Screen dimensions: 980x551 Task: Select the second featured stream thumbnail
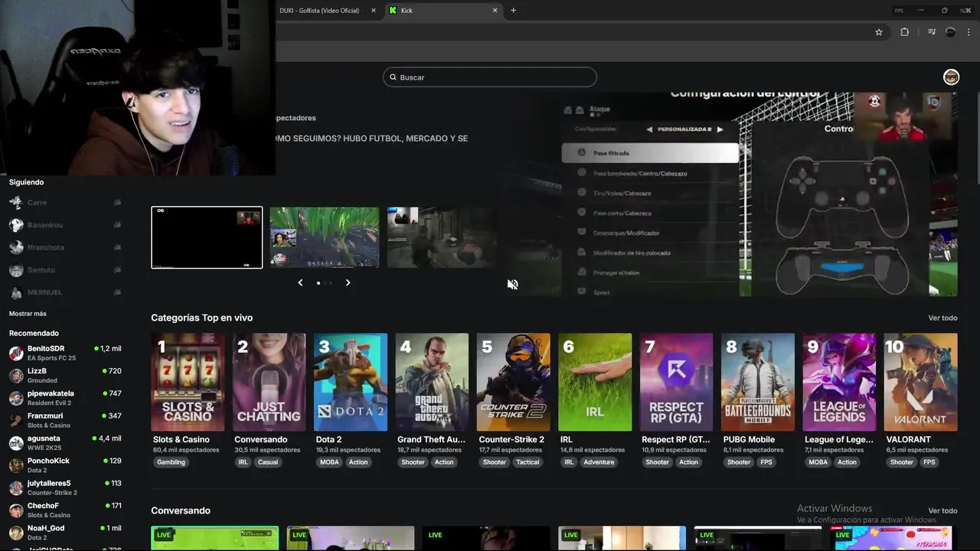coord(325,237)
